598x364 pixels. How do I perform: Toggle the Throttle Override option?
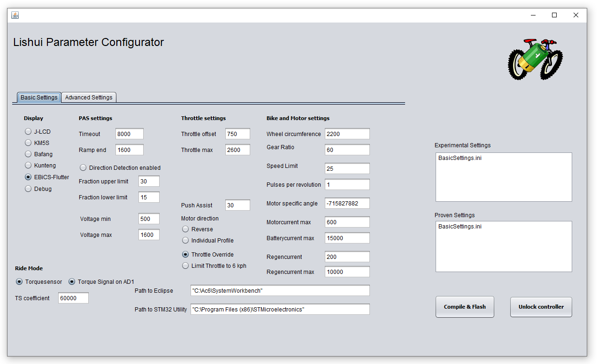(x=208, y=254)
